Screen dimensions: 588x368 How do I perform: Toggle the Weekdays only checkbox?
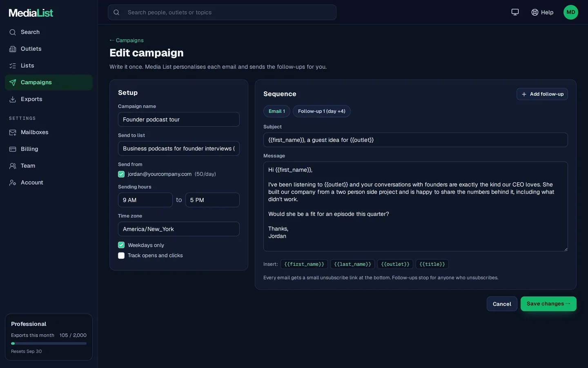pyautogui.click(x=121, y=245)
